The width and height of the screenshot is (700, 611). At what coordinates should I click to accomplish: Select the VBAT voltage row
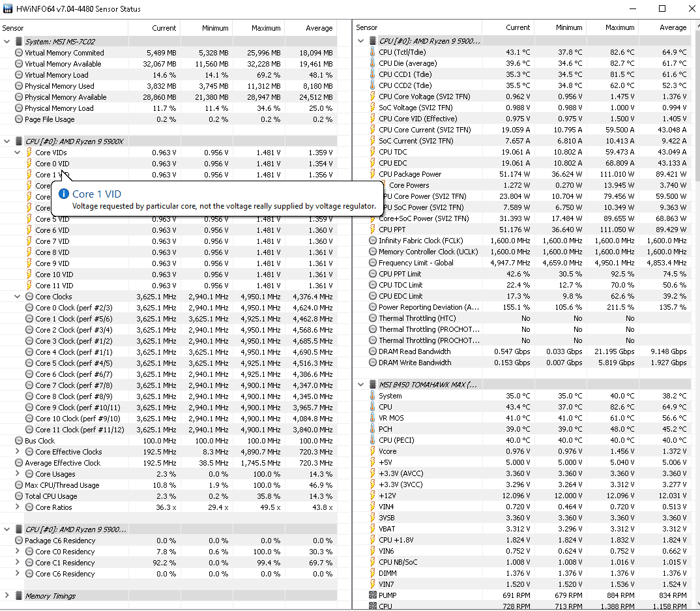coord(522,529)
